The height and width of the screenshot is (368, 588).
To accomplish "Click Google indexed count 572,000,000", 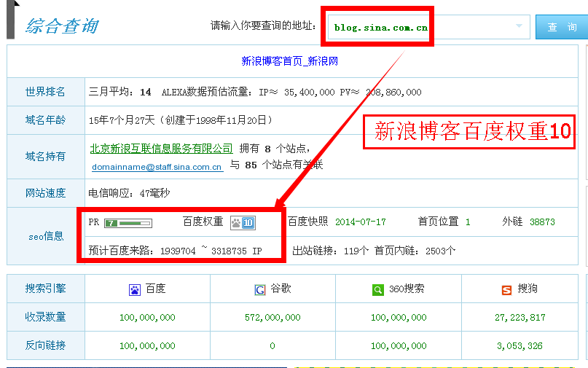I will [x=273, y=318].
